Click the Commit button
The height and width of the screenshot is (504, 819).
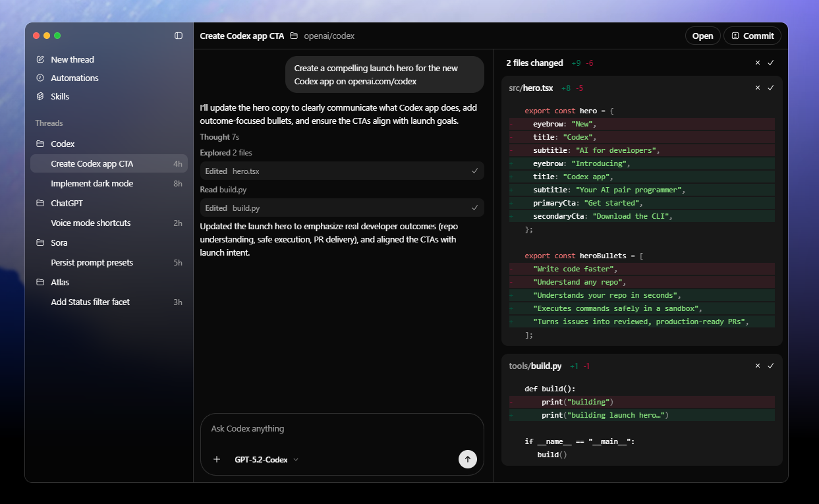(752, 36)
